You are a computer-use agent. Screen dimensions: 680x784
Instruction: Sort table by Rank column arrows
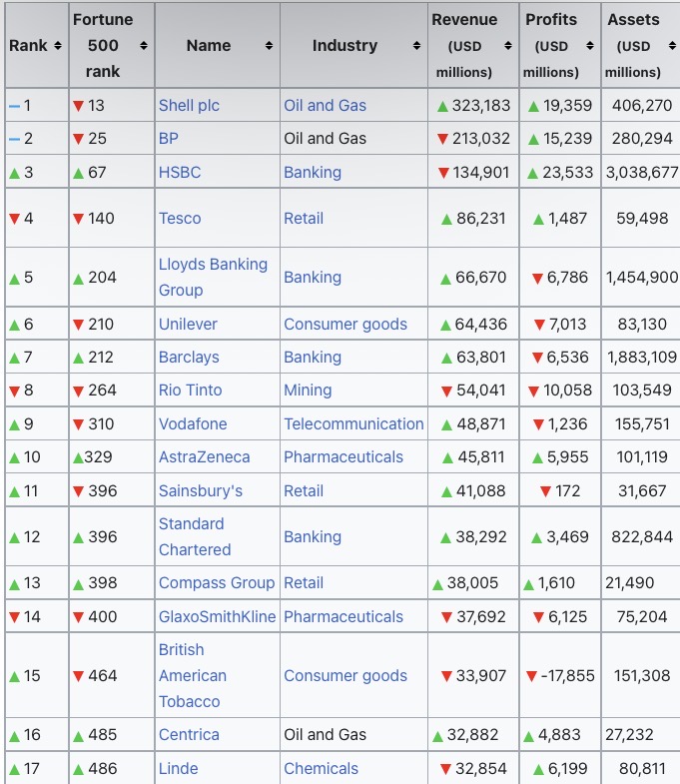(58, 46)
